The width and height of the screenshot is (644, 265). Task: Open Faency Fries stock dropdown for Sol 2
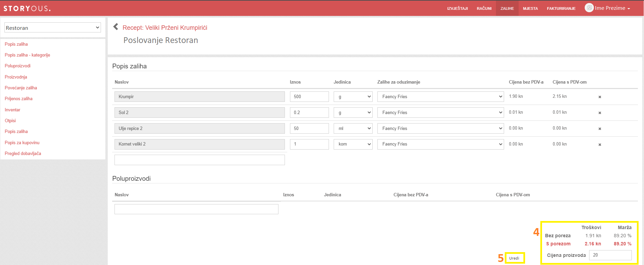click(x=441, y=112)
